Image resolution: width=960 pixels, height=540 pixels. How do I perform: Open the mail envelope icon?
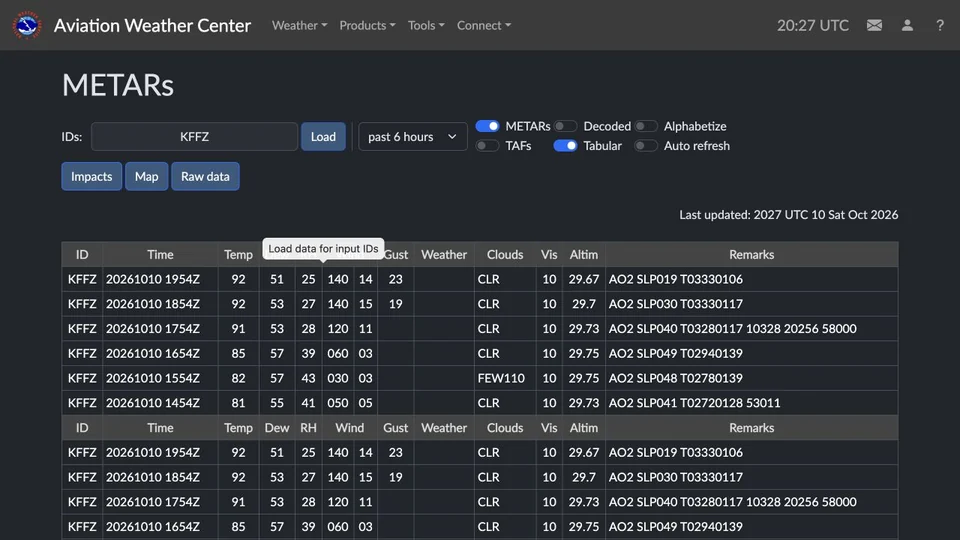click(874, 25)
